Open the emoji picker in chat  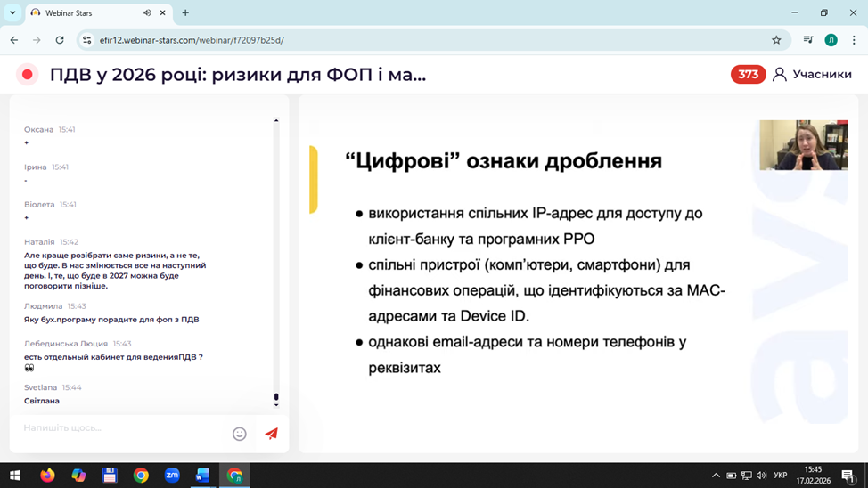[x=239, y=434]
